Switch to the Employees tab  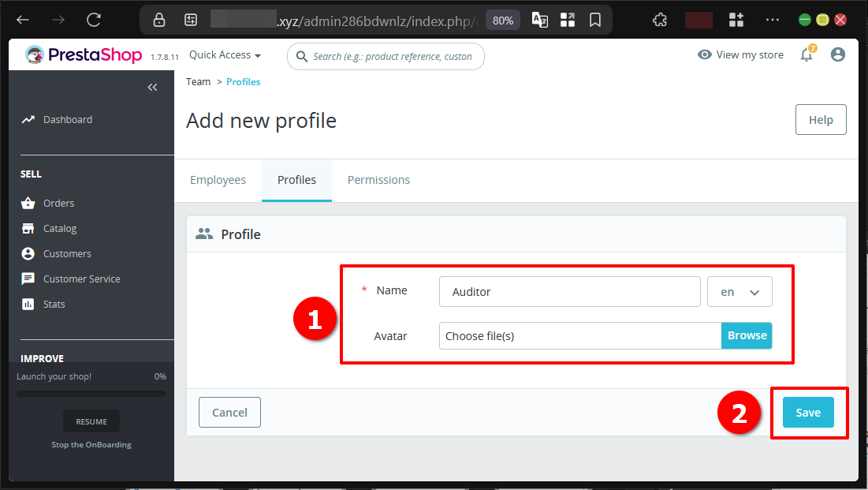[218, 180]
